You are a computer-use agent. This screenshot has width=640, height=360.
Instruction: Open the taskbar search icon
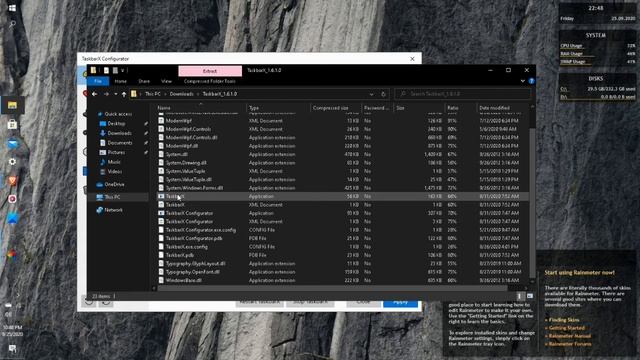tap(12, 25)
